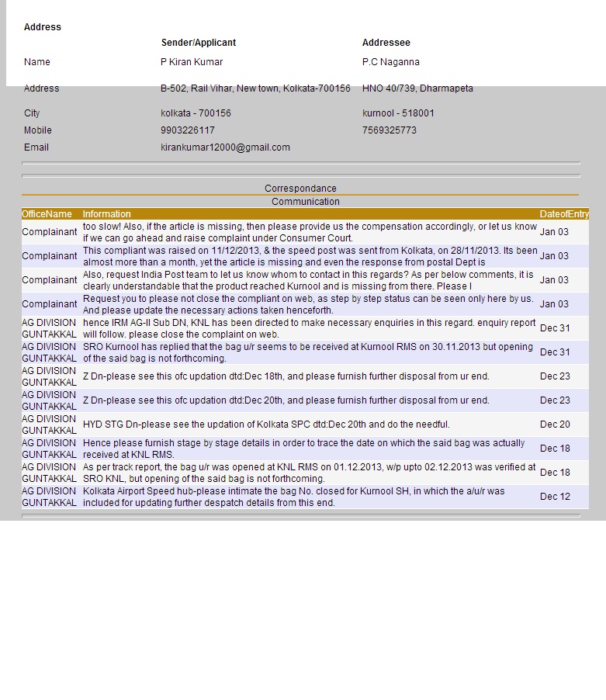Click the bold Address section heading

pyautogui.click(x=43, y=27)
